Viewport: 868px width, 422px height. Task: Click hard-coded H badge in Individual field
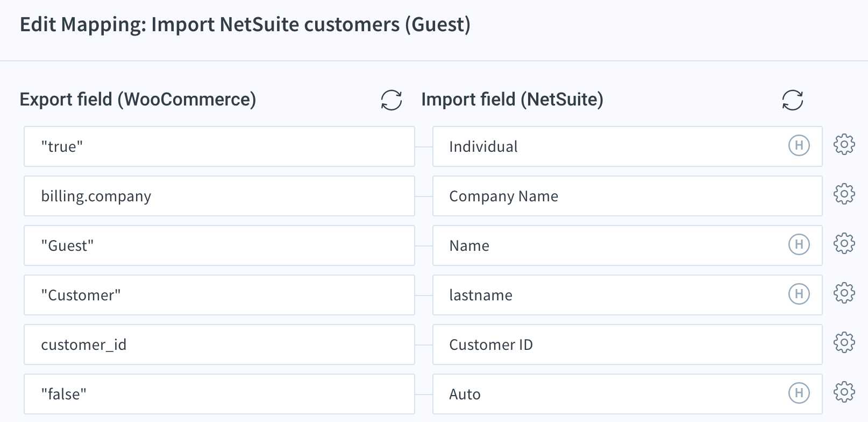[x=799, y=145]
